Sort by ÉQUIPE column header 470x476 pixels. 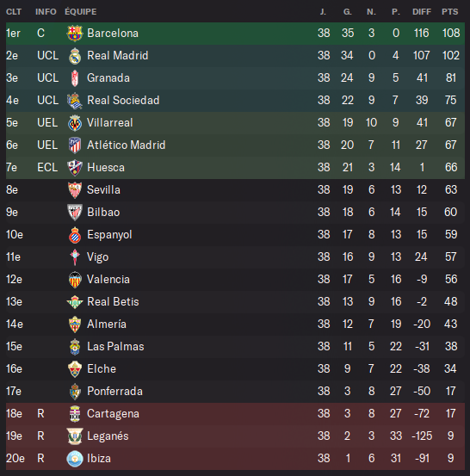[81, 12]
